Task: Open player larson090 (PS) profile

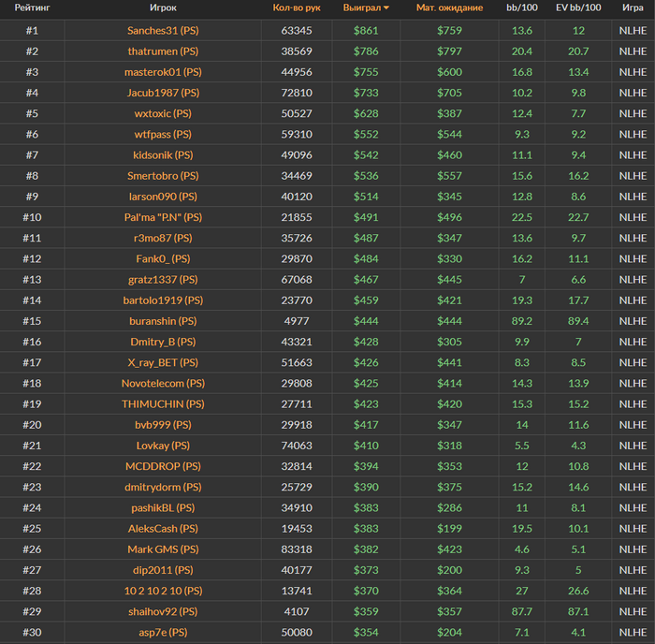Action: (x=163, y=197)
